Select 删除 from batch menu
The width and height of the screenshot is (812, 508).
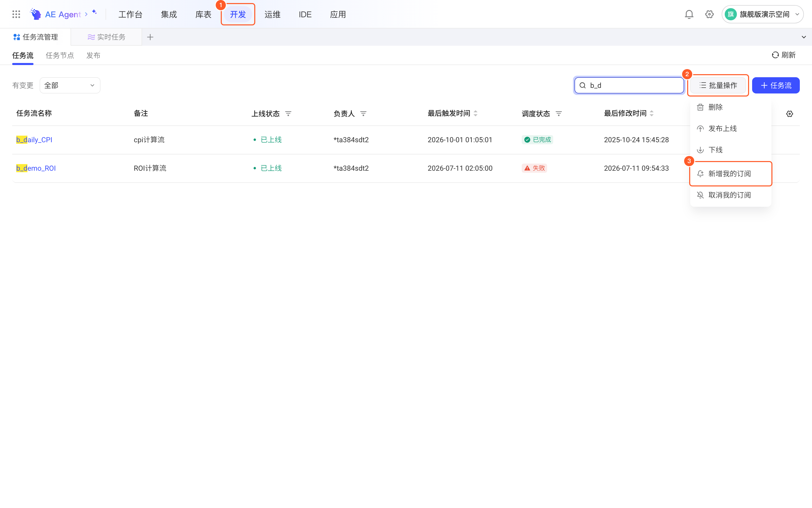pyautogui.click(x=731, y=107)
